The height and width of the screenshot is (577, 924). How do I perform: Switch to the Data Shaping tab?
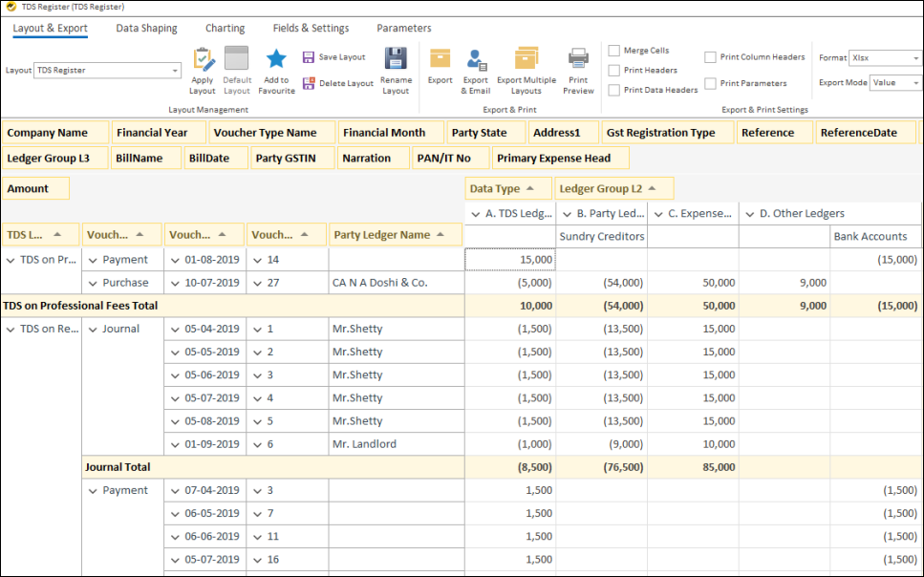pos(146,29)
